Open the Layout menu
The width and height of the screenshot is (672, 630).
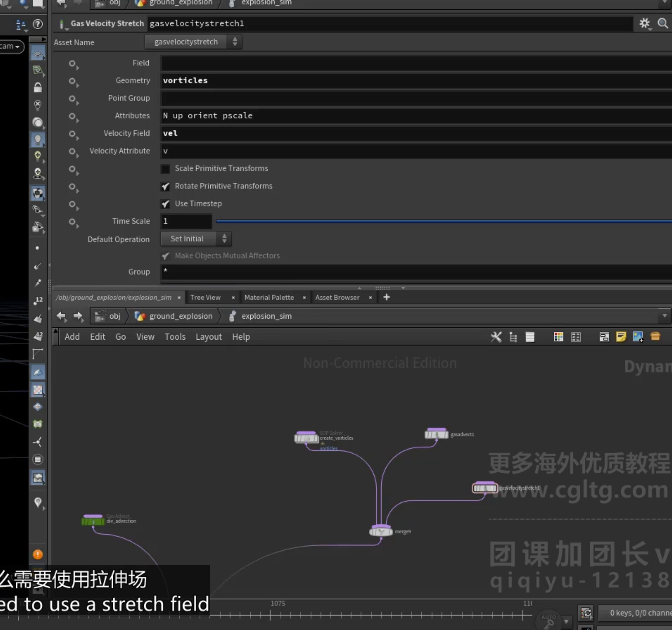tap(208, 337)
